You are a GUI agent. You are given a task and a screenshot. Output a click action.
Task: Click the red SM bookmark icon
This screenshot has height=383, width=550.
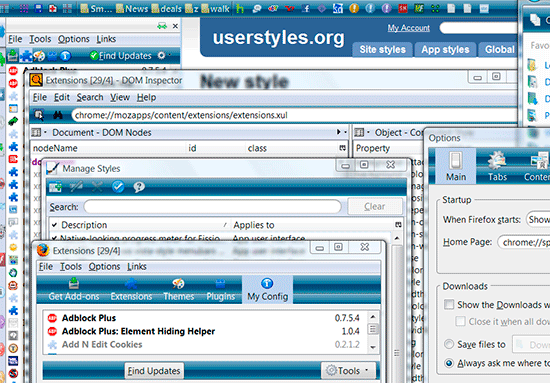[403, 8]
